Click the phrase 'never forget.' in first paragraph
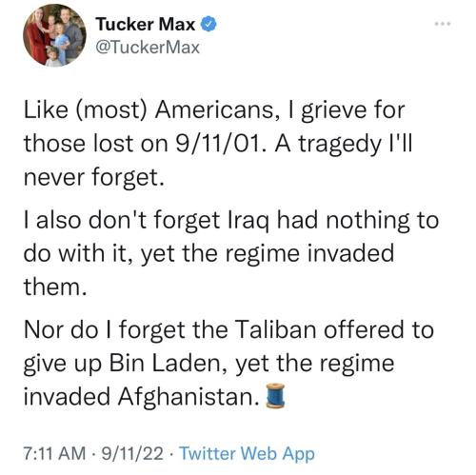 94,177
